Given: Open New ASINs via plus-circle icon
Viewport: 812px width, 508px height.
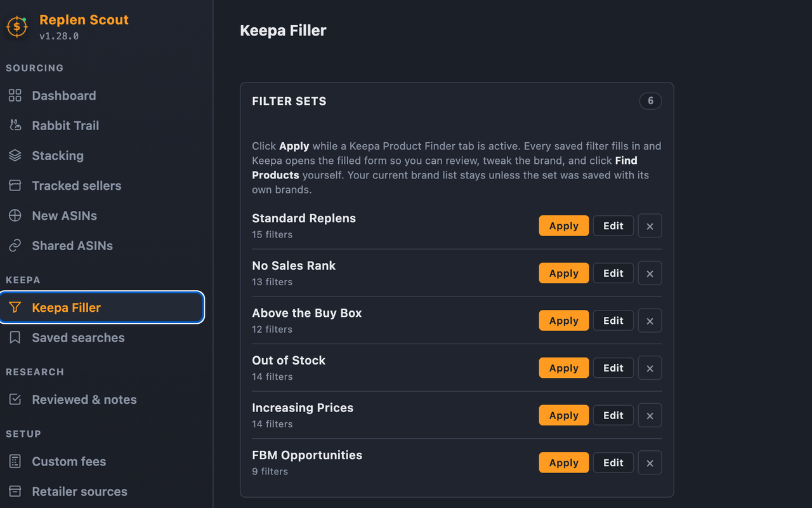Looking at the screenshot, I should point(15,215).
